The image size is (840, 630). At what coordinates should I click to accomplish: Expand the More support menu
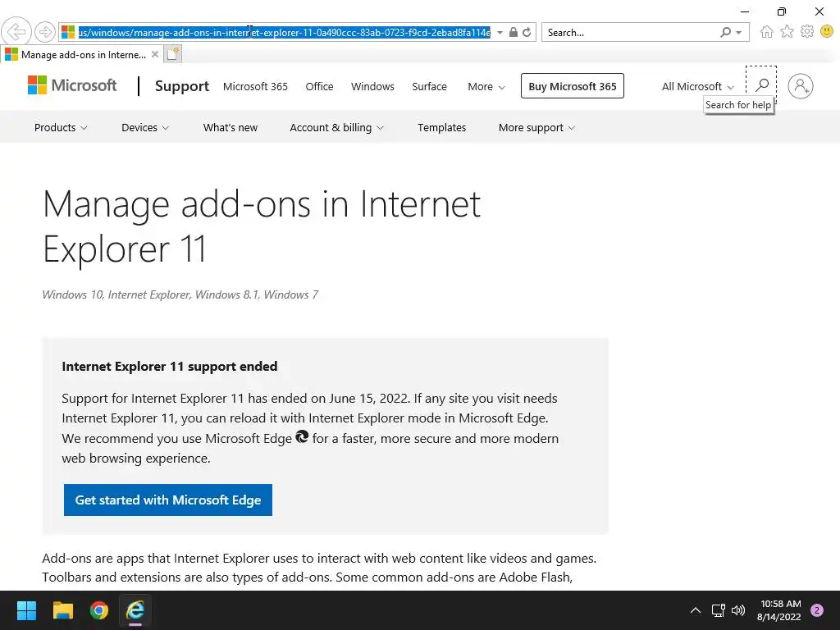coord(536,127)
